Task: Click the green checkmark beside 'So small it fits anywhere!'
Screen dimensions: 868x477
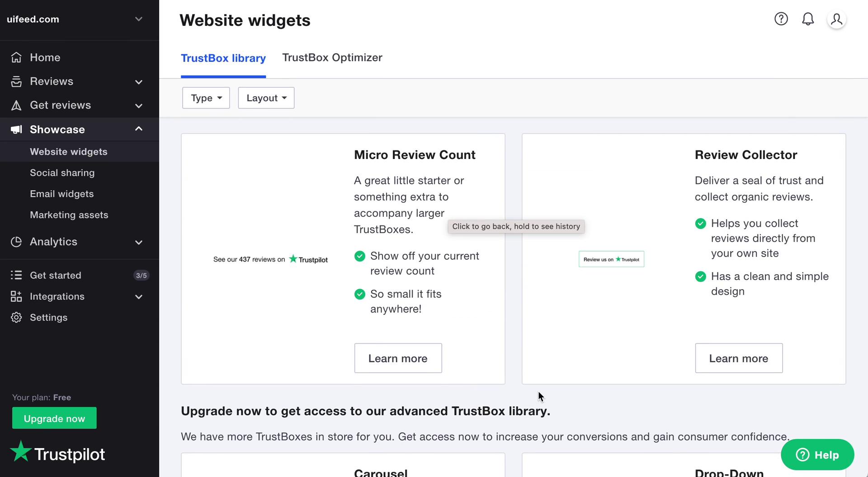Action: coord(360,295)
